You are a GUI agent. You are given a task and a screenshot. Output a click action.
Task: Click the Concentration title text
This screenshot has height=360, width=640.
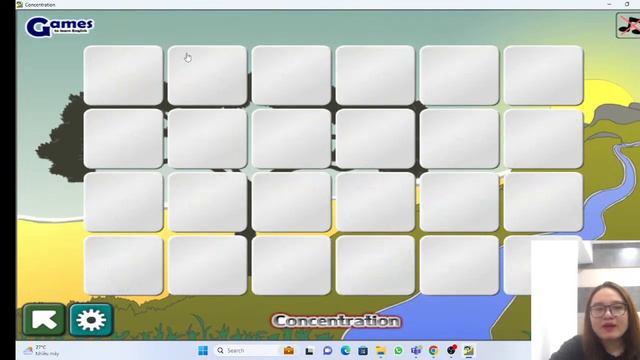[336, 321]
